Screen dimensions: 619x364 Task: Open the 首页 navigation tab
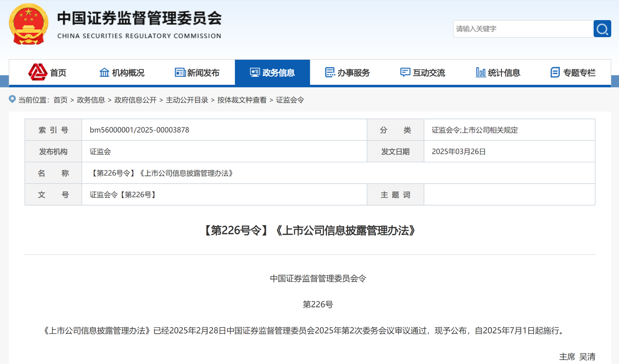[58, 73]
